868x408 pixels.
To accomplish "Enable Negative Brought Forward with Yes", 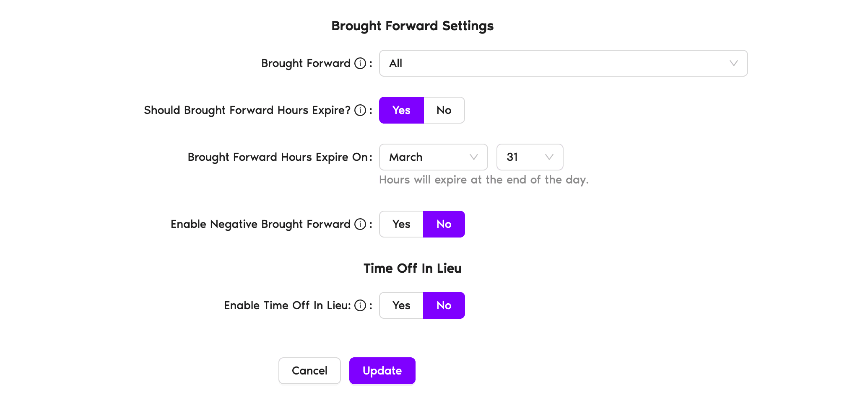I will coord(401,224).
